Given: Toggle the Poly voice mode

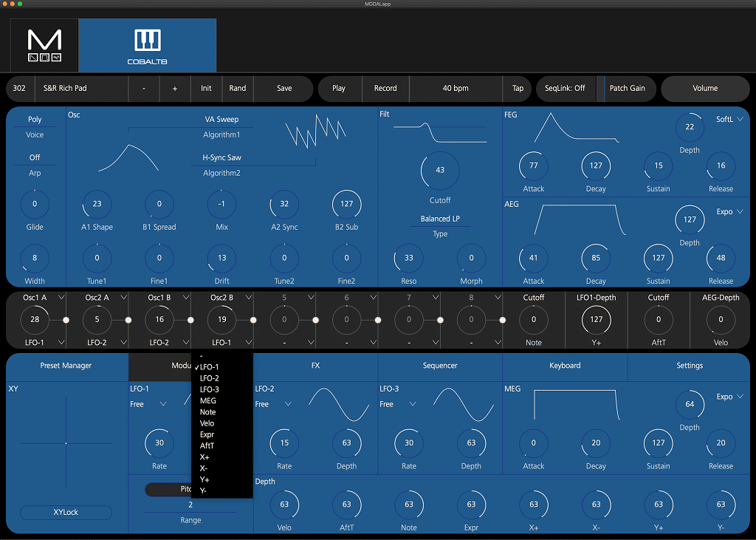Looking at the screenshot, I should coord(35,119).
